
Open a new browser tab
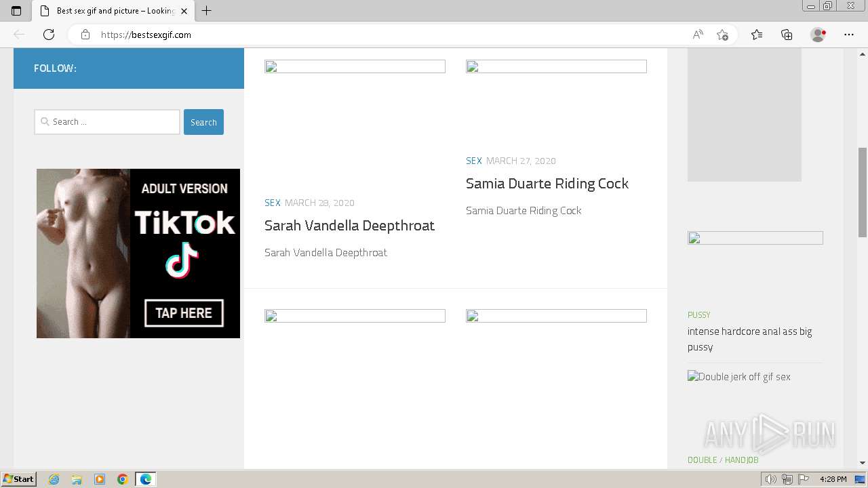(207, 11)
